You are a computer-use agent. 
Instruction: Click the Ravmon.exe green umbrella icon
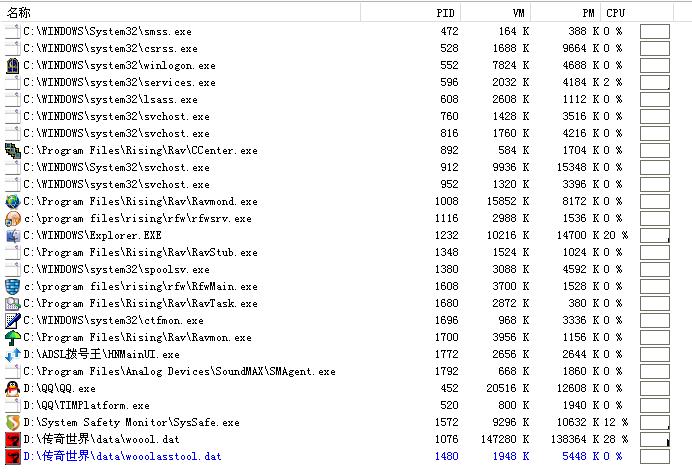tap(13, 337)
